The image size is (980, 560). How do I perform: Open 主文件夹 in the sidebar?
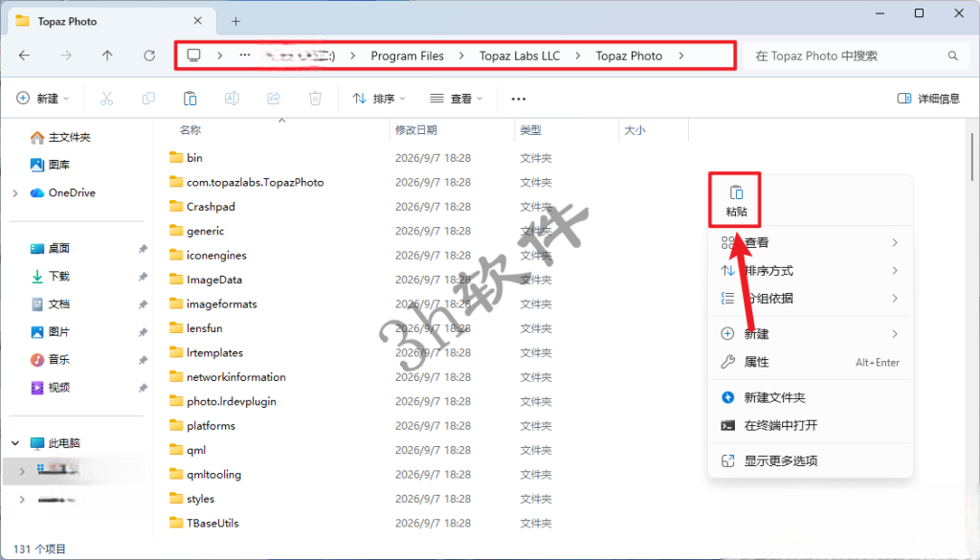coord(60,137)
